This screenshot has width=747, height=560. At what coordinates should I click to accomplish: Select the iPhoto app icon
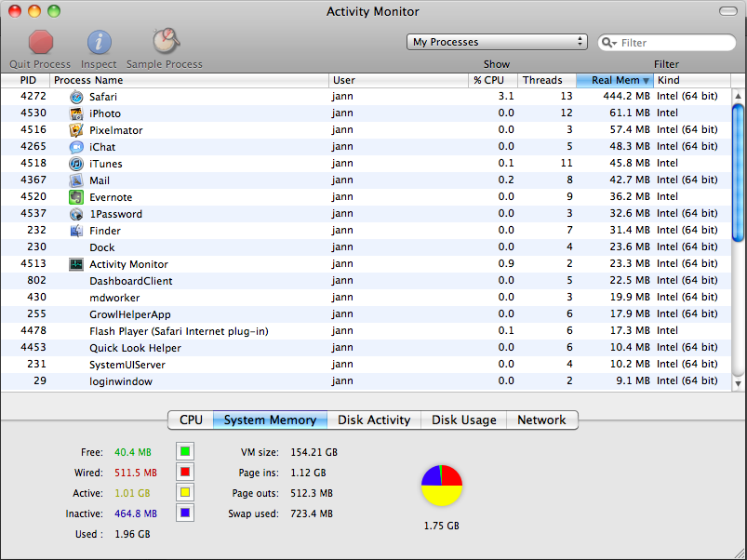76,113
